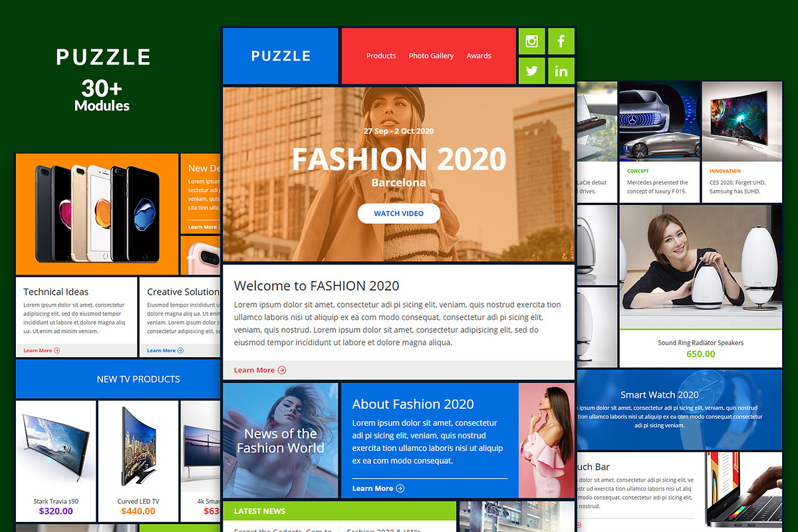Follow Learn More under Technical Ideas
This screenshot has width=798, height=532.
(42, 350)
